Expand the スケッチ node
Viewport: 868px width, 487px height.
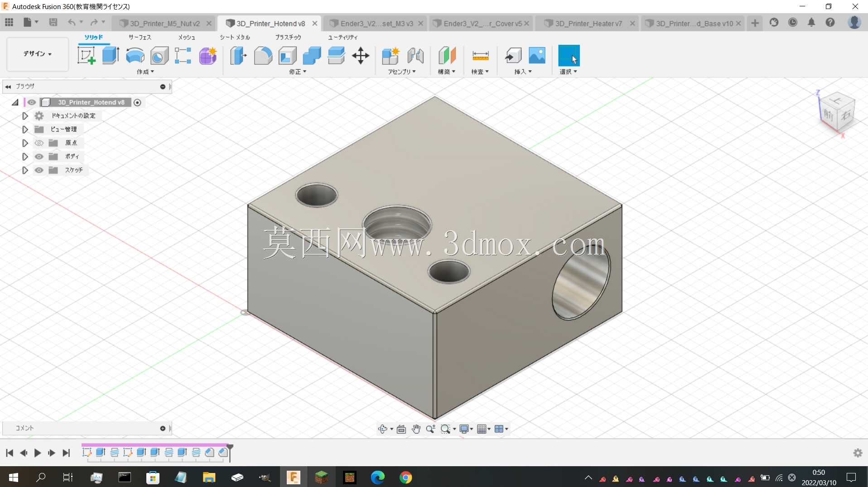[25, 170]
